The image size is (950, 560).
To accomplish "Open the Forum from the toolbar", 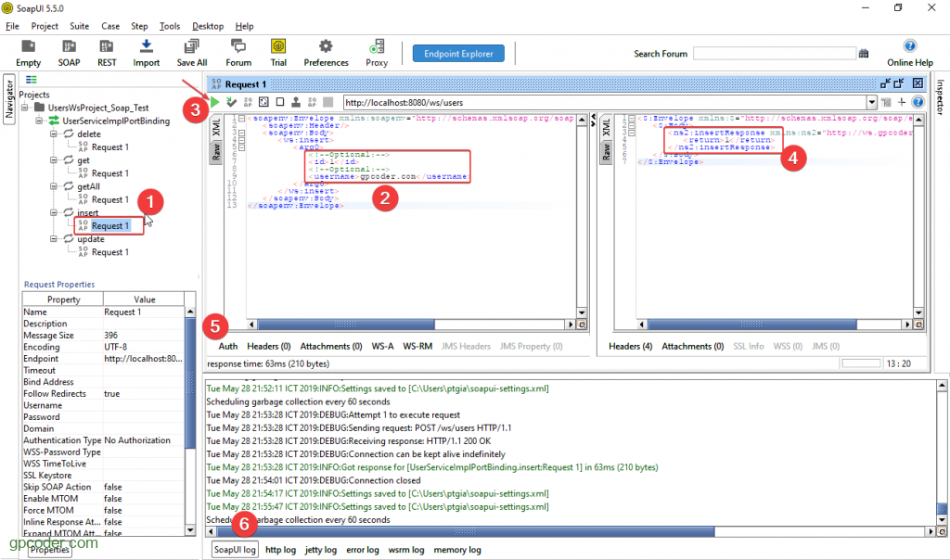I will [237, 51].
